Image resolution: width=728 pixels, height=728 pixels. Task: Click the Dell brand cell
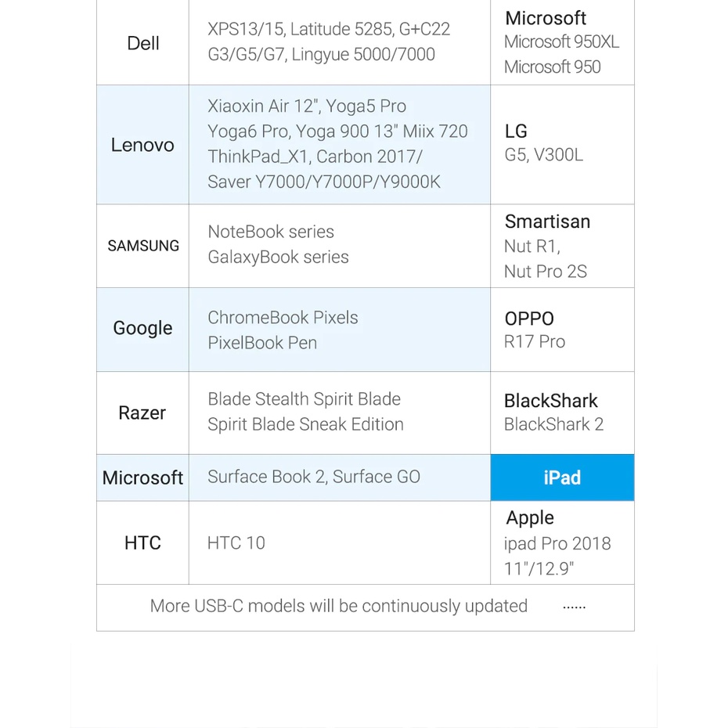click(x=143, y=43)
